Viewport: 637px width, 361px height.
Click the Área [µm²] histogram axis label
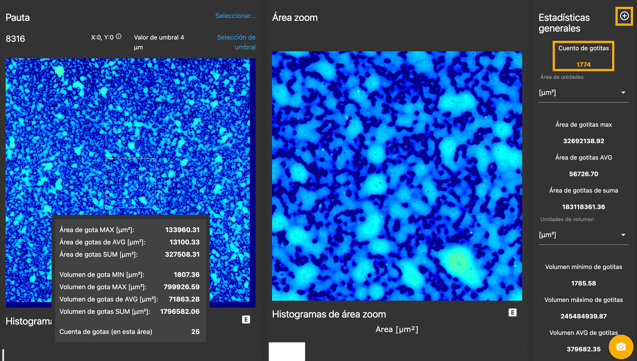point(396,329)
